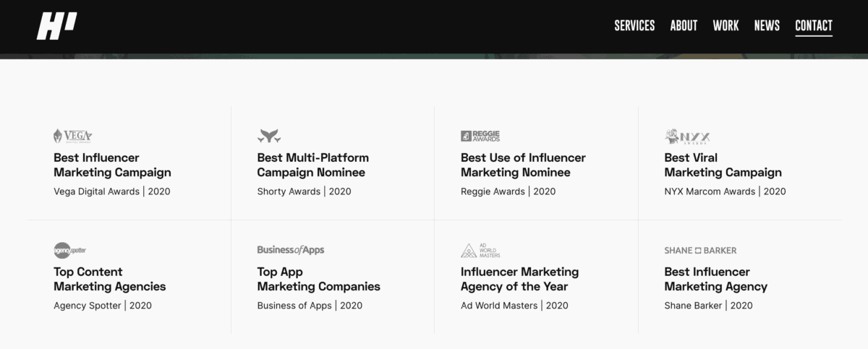This screenshot has height=349, width=868.
Task: Open the Work navigation link
Action: tap(726, 26)
